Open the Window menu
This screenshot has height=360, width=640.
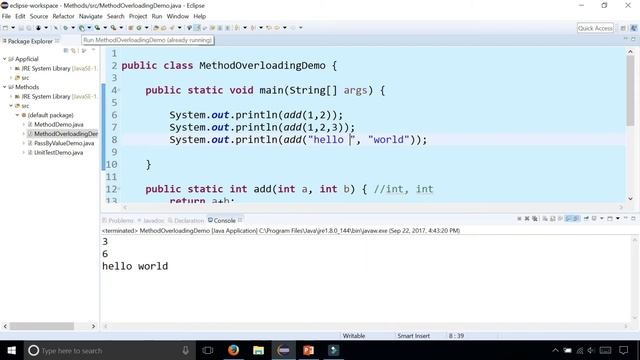(x=178, y=16)
